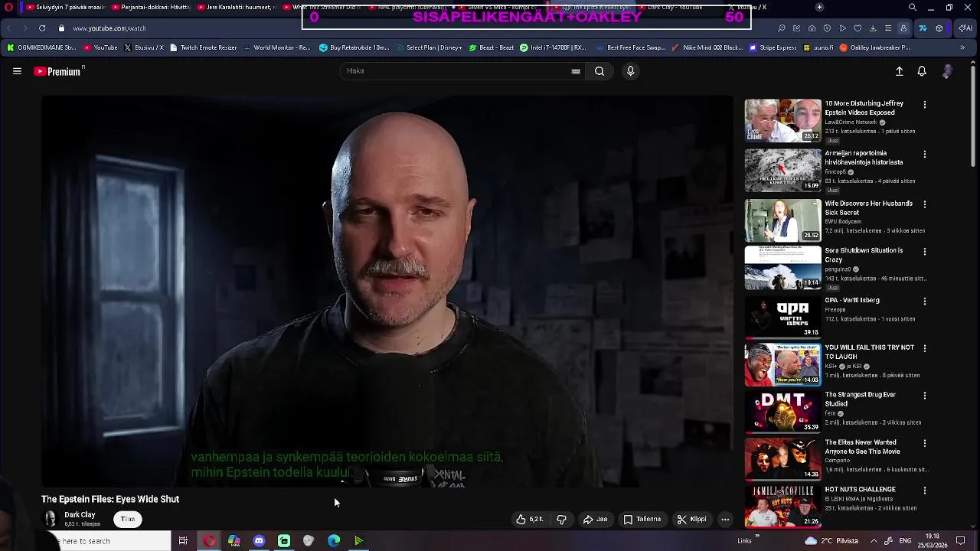
Task: Open a new browser tab
Action: [x=819, y=8]
